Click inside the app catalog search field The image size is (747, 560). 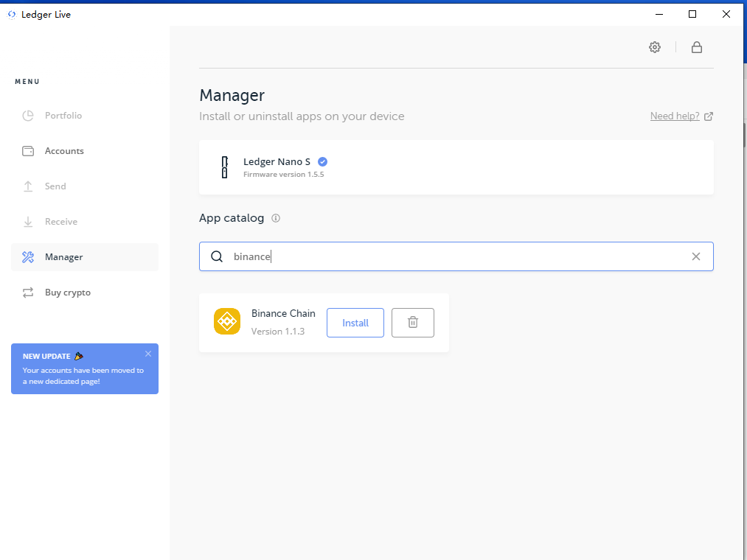457,256
